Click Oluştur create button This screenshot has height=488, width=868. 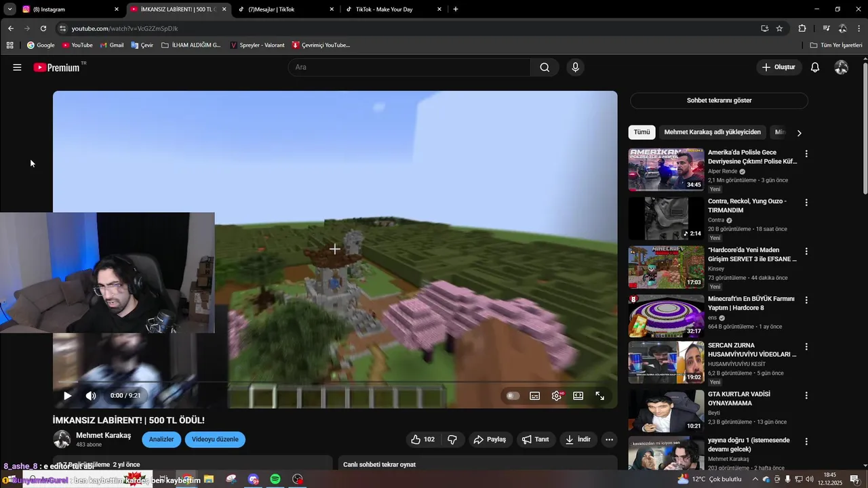[x=778, y=67]
